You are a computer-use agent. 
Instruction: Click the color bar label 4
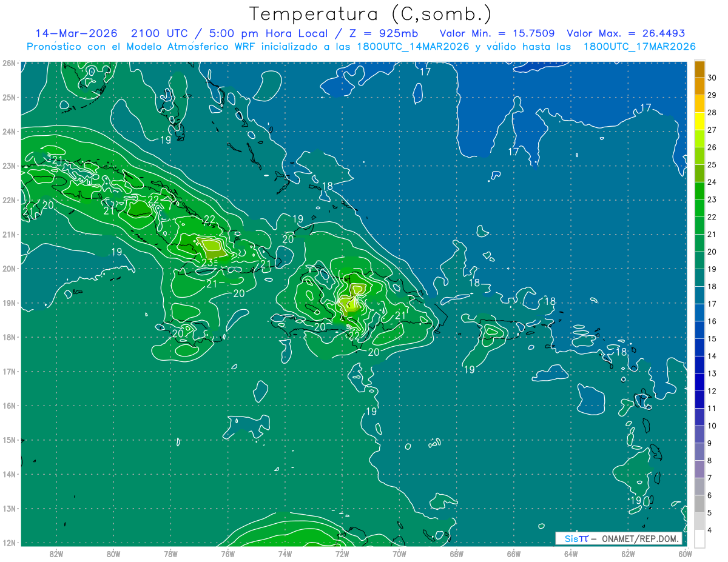[x=710, y=530]
